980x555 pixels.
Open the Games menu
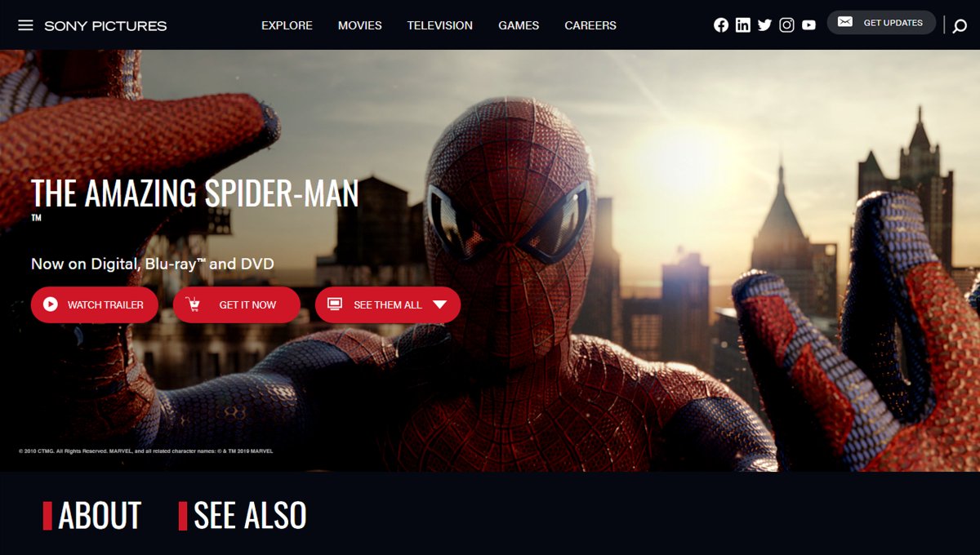pos(519,25)
